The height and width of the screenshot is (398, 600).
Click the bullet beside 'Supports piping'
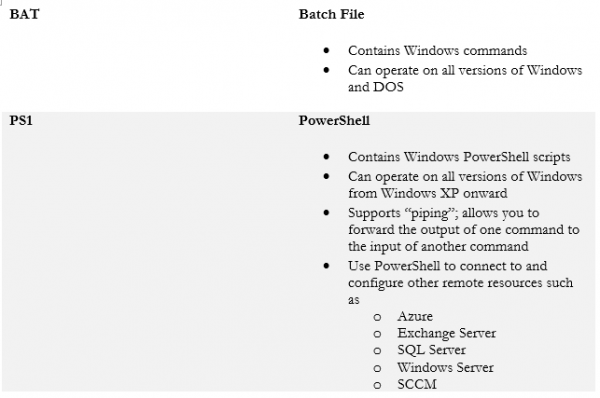(x=326, y=212)
